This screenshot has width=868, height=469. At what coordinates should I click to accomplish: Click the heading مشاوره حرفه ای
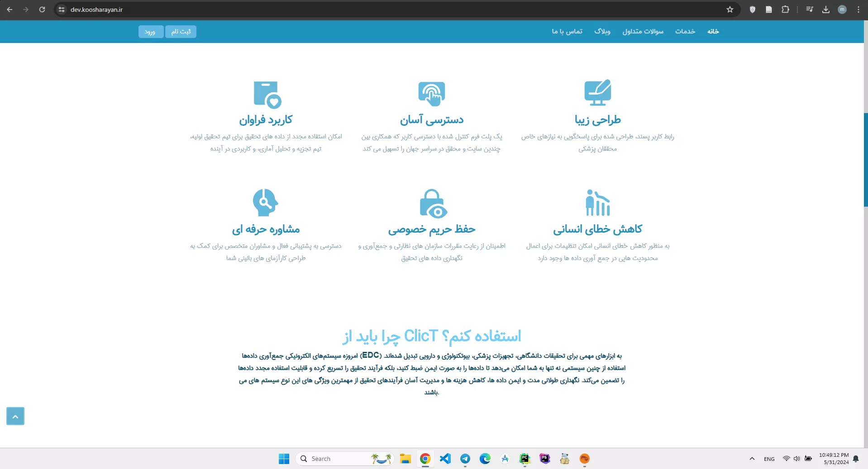266,229
